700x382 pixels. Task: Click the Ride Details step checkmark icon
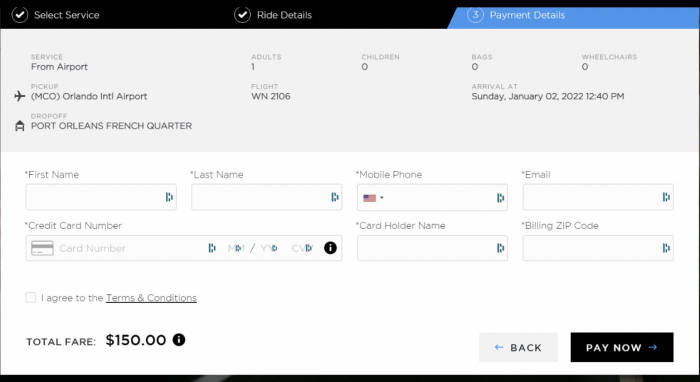click(242, 15)
